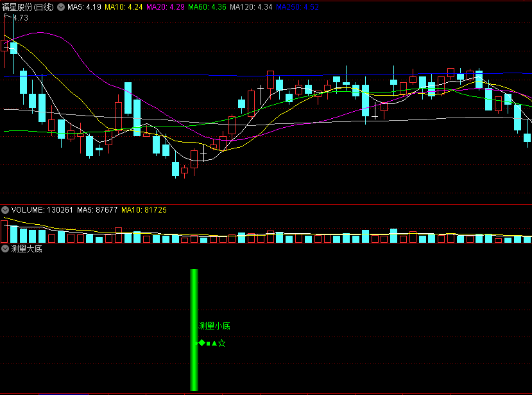Click the 测量小底 signal label
The image size is (532, 395).
click(214, 326)
